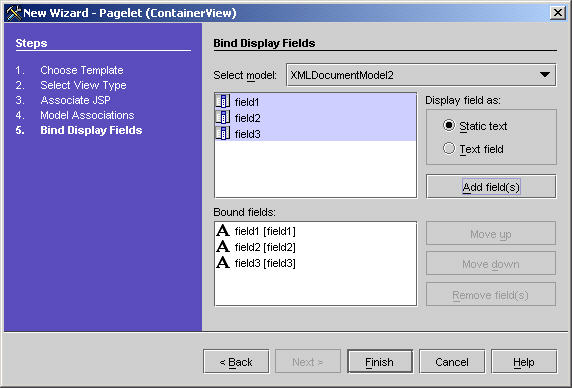This screenshot has width=572, height=388.
Task: Click the wizard tools icon in title bar
Action: tap(14, 13)
